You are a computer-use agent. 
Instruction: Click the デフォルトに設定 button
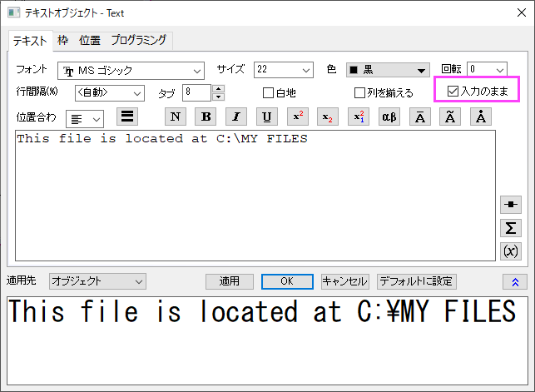(x=417, y=281)
